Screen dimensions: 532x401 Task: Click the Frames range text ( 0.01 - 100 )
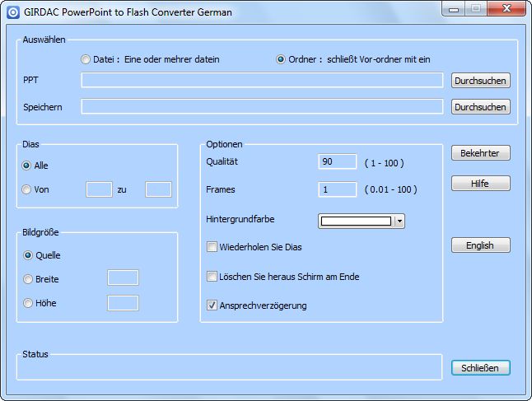click(x=391, y=189)
